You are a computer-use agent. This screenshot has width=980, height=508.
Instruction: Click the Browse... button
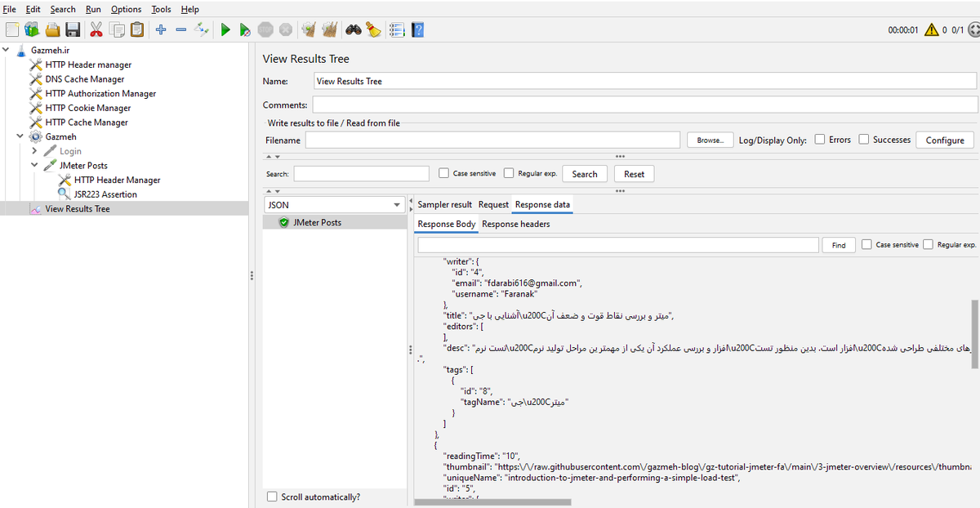[x=710, y=140]
